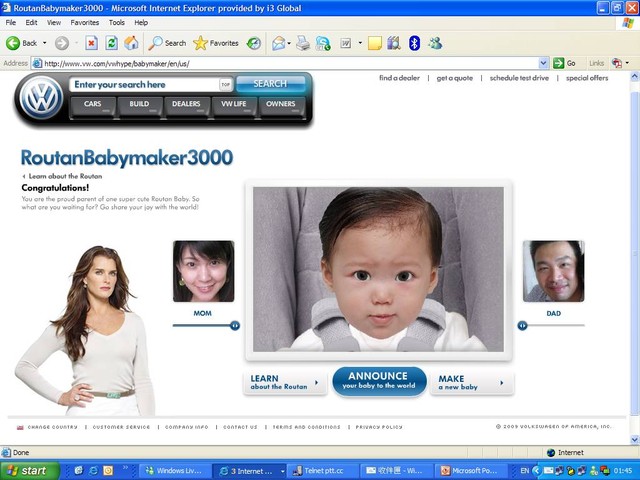Screen dimensions: 640x480
Task: Print the page with printer icon
Action: (303, 43)
